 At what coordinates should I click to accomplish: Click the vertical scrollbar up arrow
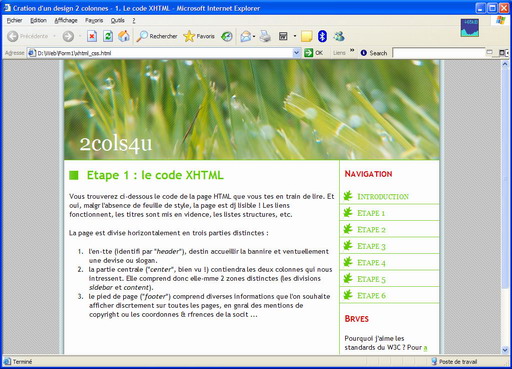tap(505, 64)
